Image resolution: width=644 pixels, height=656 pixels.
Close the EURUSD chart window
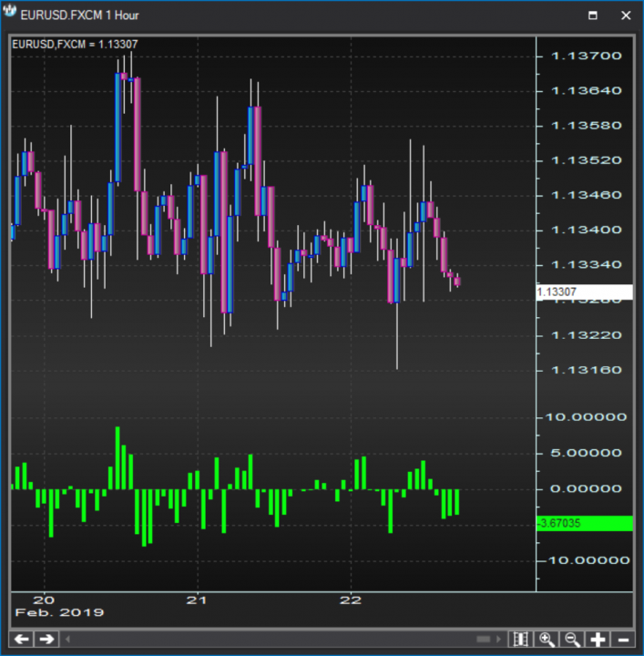[626, 15]
